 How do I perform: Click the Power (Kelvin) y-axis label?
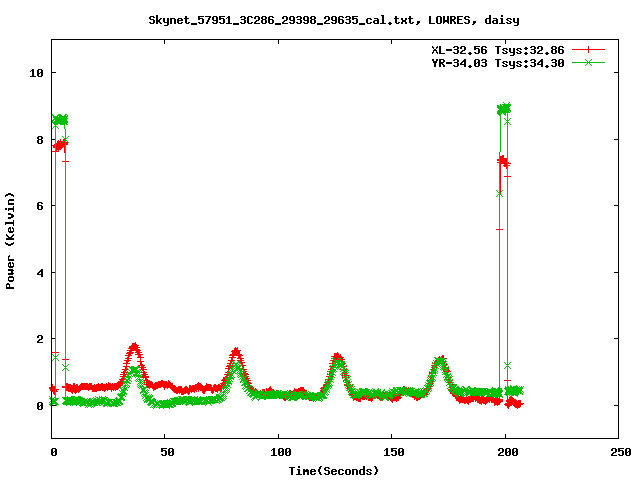11,238
